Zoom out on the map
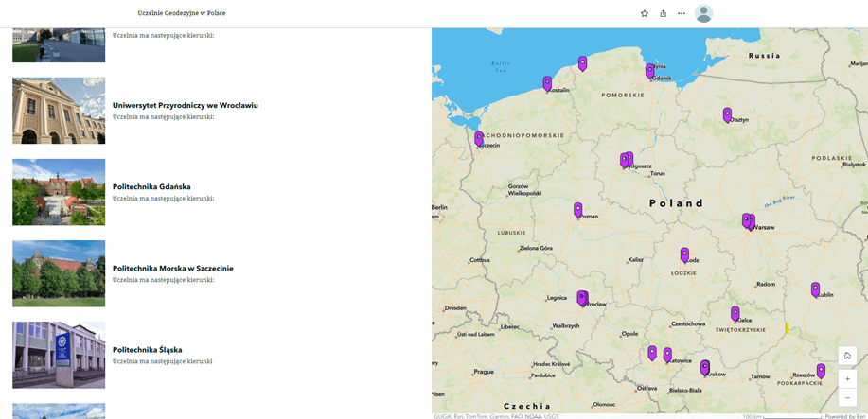 click(x=847, y=397)
